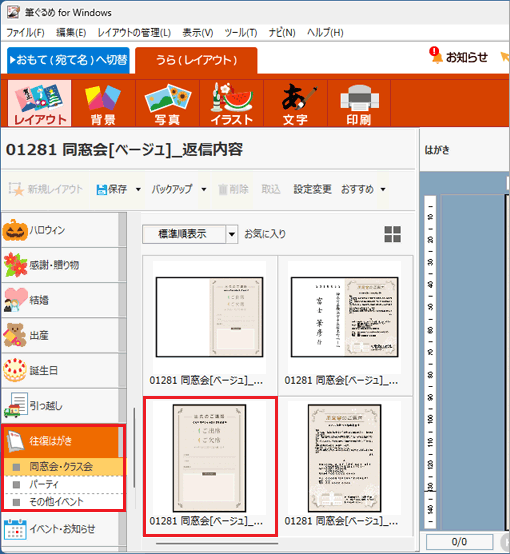Click the thumbnail list horizontal scrollbar
Viewport: 510px width, 554px height.
pos(217,543)
